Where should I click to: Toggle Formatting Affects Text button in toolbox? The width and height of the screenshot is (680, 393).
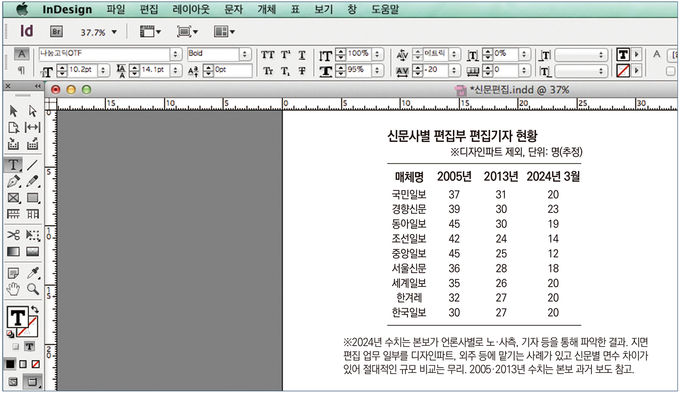point(29,346)
